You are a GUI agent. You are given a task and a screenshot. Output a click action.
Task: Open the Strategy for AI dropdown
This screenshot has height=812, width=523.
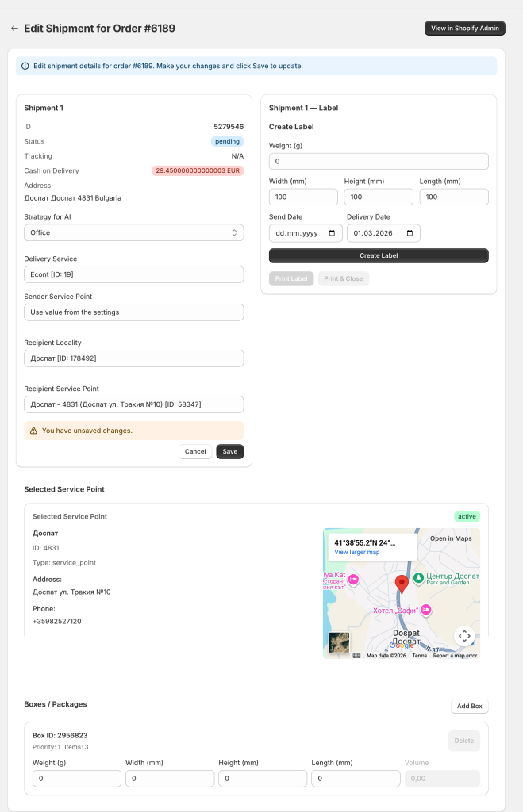(x=133, y=232)
